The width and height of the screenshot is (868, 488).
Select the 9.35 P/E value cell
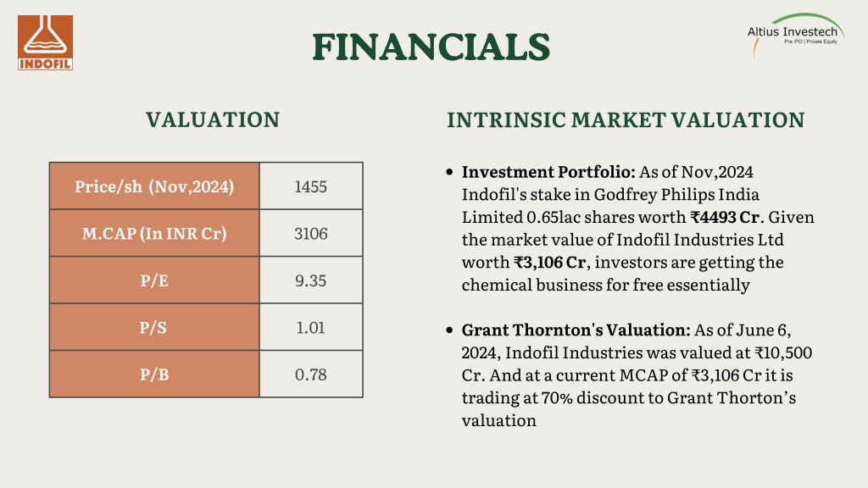pos(311,280)
